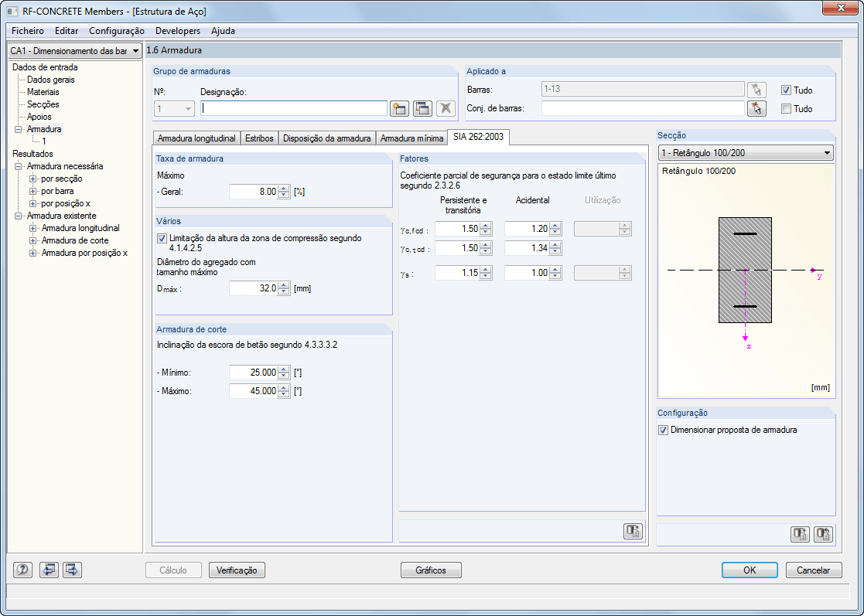Toggle Dimensionar proposta de armadura checkbox
This screenshot has height=616, width=864.
[x=664, y=430]
